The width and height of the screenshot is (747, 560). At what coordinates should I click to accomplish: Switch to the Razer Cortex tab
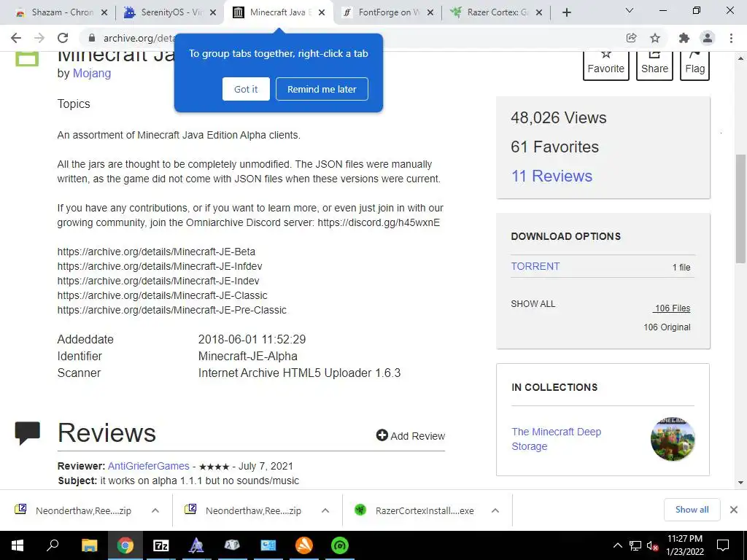click(495, 12)
